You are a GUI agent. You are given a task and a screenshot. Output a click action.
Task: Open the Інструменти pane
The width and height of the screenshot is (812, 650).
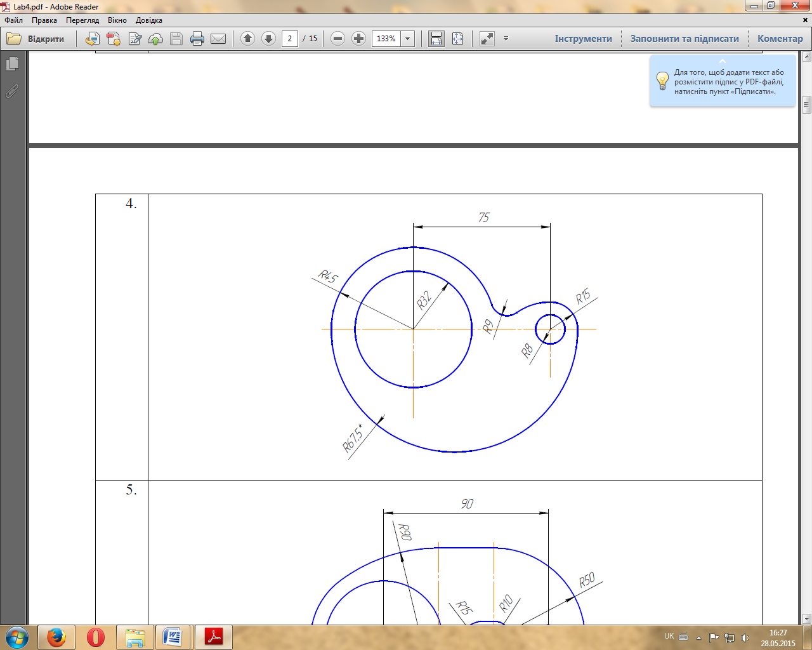(x=583, y=39)
